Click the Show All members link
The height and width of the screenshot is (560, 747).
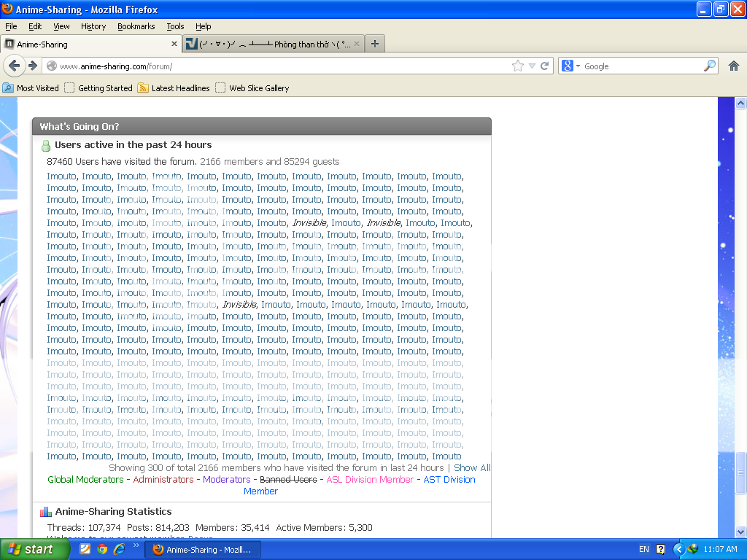tap(472, 467)
